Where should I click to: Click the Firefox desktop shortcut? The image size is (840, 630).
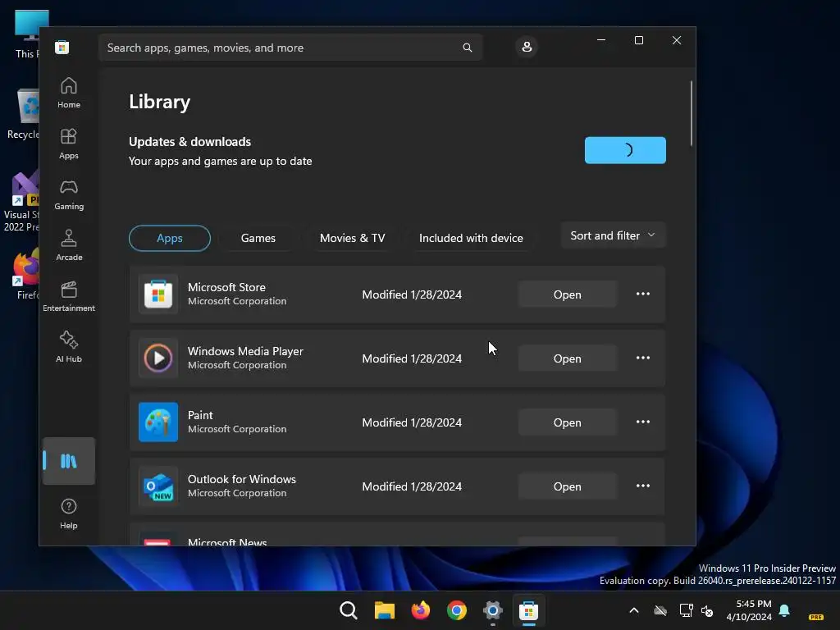pyautogui.click(x=25, y=273)
